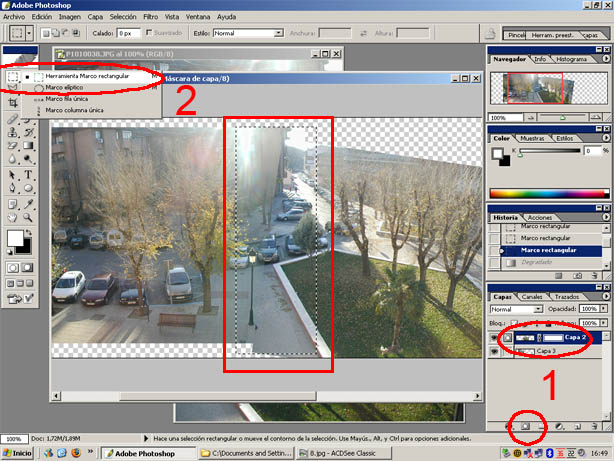Open the Inicio start button
This screenshot has width=614, height=461.
pyautogui.click(x=17, y=454)
